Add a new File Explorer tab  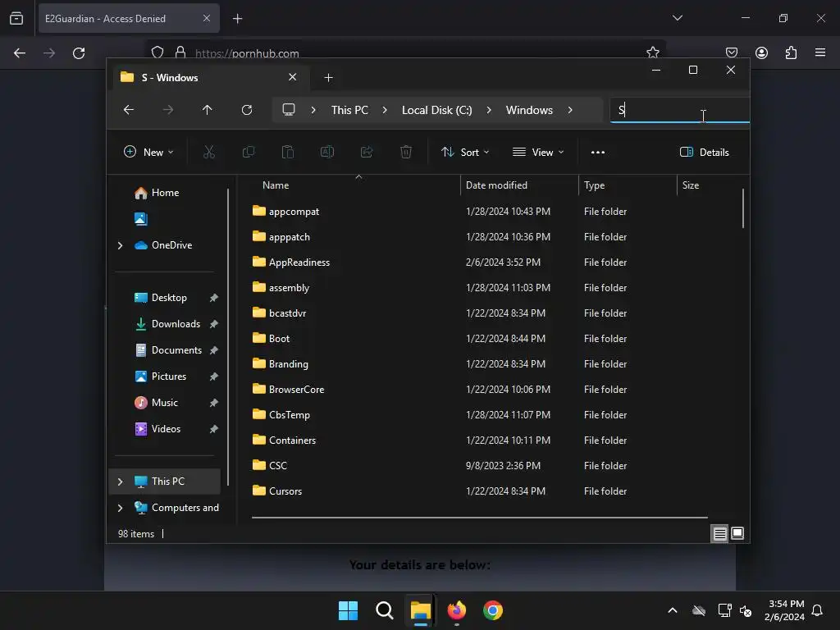click(328, 78)
